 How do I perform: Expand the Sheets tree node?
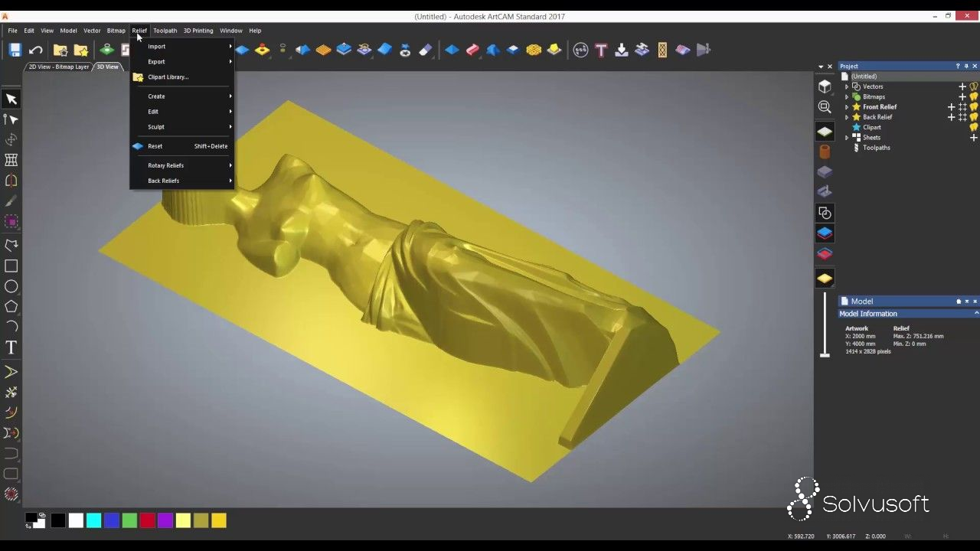tap(847, 138)
